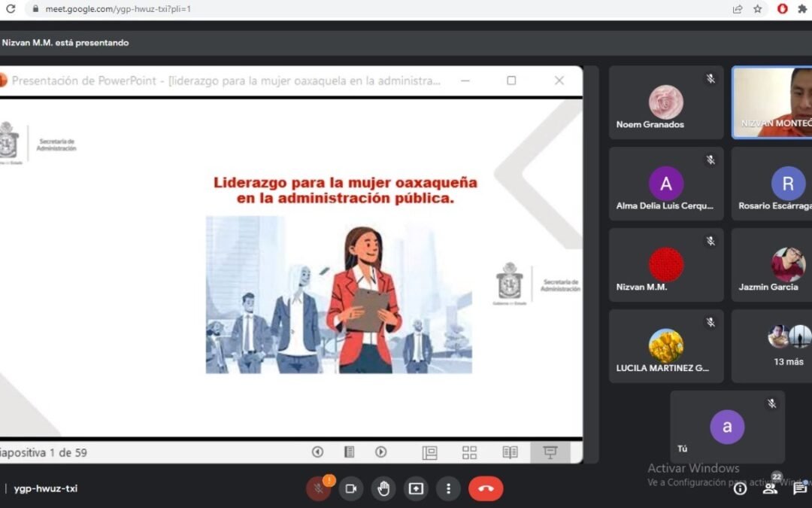812x508 pixels.
Task: Open meeting details info icon
Action: click(740, 488)
